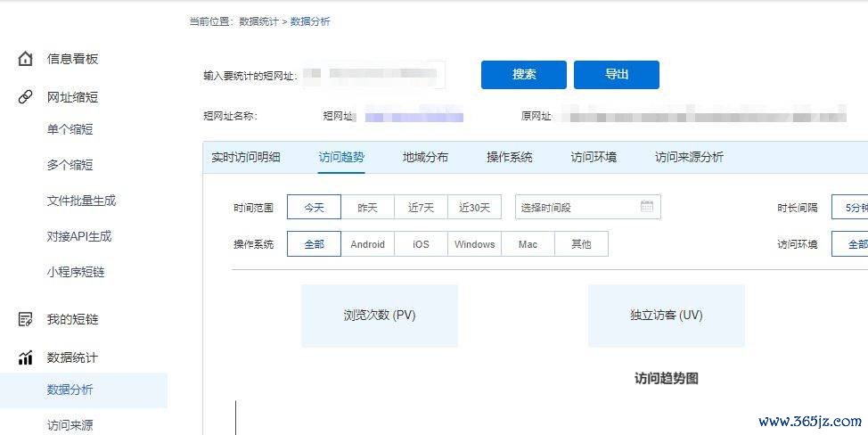Switch to 操作系统 tab

pyautogui.click(x=509, y=157)
